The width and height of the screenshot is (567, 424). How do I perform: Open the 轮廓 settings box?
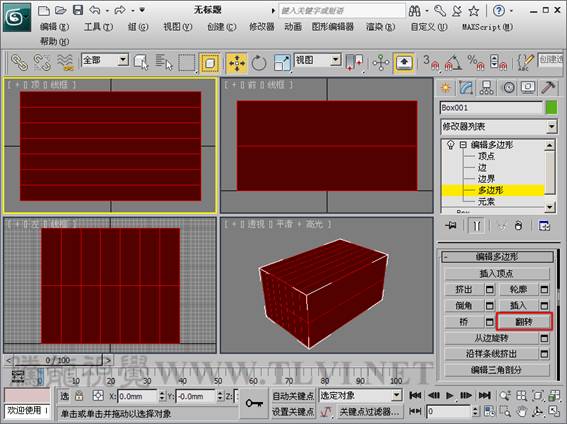click(x=544, y=290)
